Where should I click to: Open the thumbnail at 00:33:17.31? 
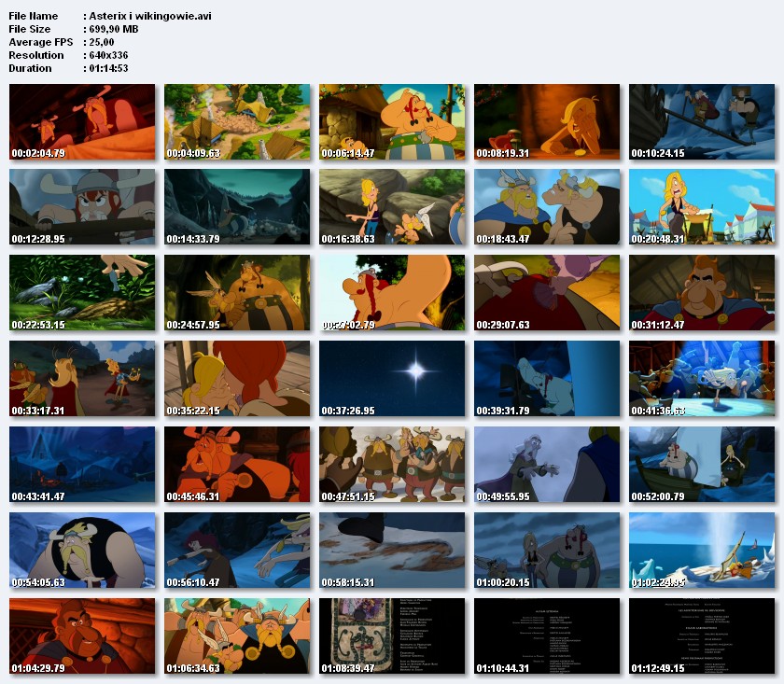tap(82, 379)
